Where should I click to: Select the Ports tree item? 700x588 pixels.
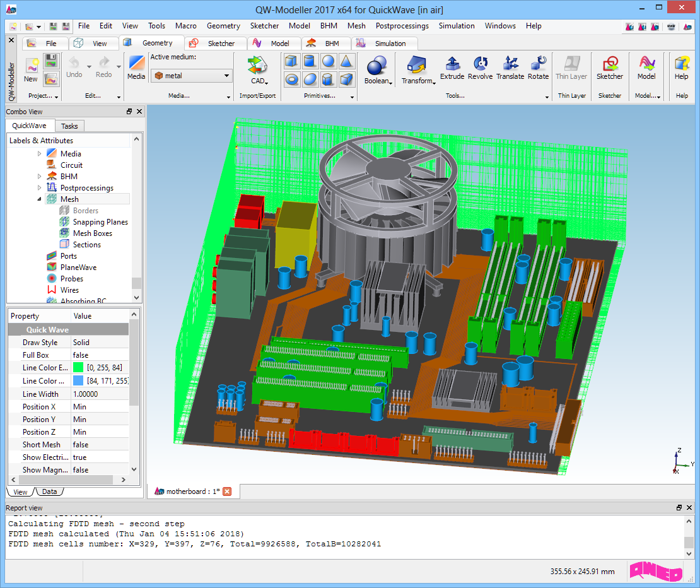point(69,256)
